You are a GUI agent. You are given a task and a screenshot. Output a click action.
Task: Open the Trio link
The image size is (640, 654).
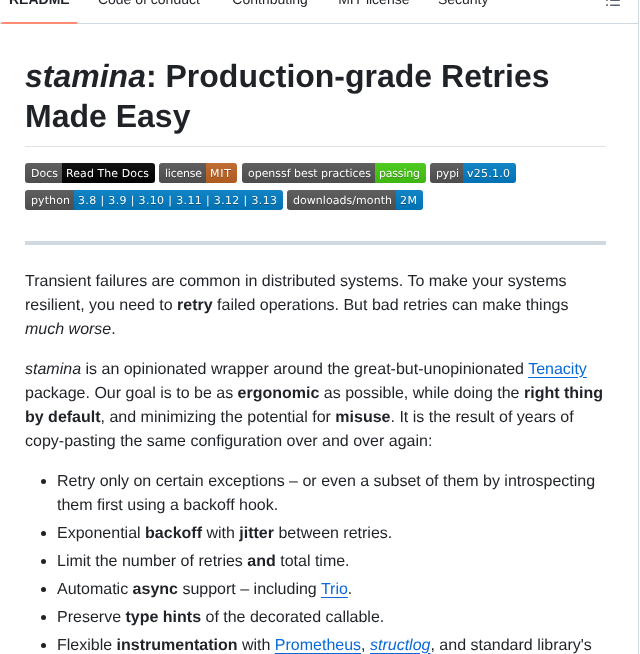click(x=335, y=588)
